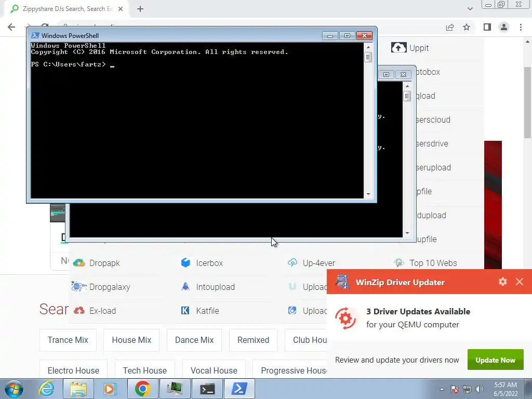Image resolution: width=532 pixels, height=399 pixels.
Task: Select the Tech House tag
Action: point(145,370)
